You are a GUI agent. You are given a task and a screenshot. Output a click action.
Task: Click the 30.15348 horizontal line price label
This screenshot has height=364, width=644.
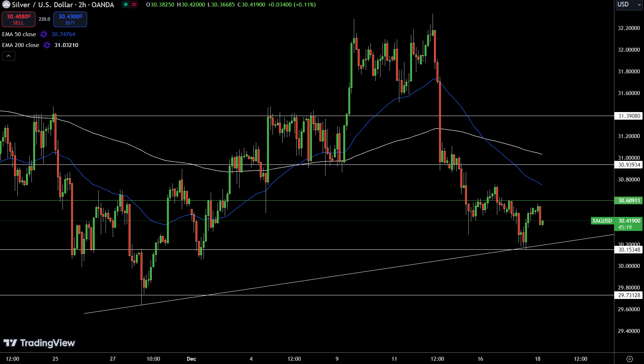coord(629,250)
